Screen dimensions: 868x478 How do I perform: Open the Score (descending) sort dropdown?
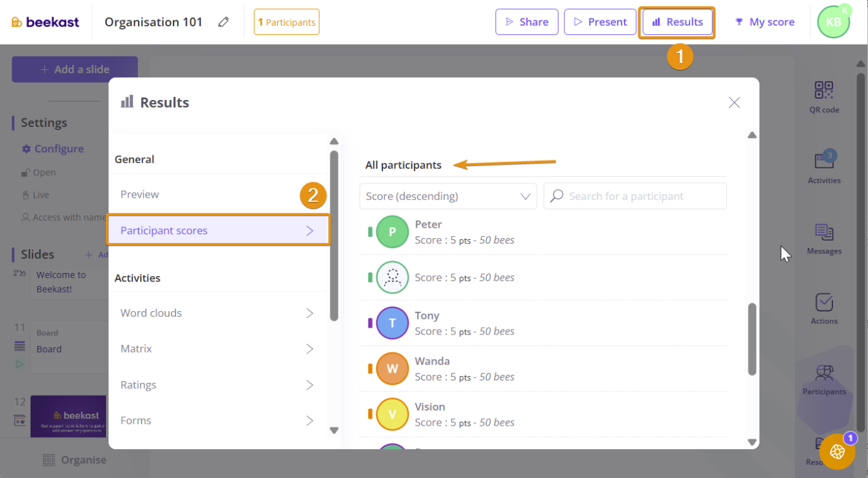447,196
